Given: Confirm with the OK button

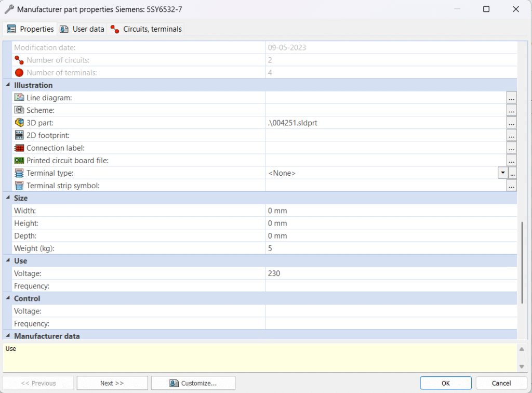Looking at the screenshot, I should click(x=445, y=383).
